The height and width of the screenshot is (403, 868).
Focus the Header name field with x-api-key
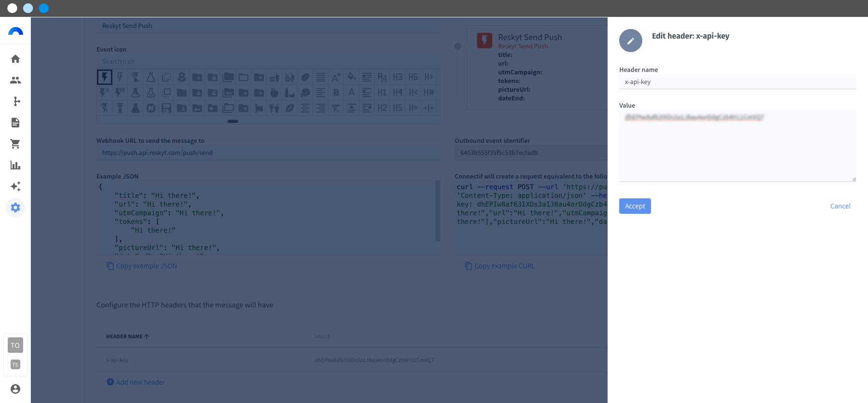coord(738,82)
